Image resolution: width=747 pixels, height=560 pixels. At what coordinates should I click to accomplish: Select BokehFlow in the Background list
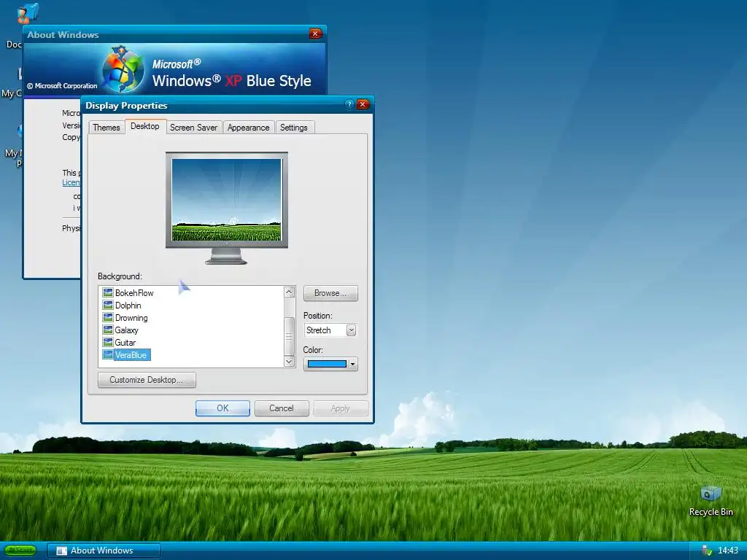[x=134, y=293]
